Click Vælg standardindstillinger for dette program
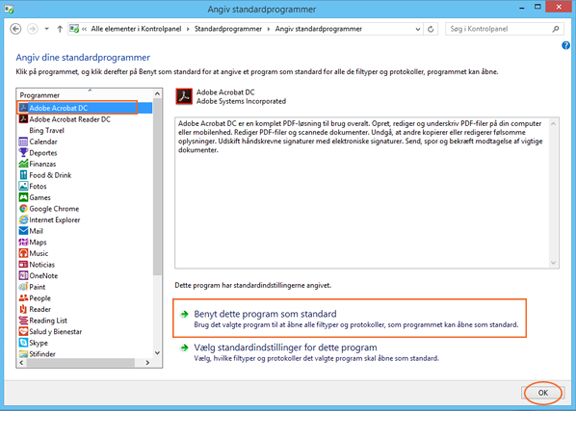Screen dimensions: 576x427 click(x=285, y=348)
